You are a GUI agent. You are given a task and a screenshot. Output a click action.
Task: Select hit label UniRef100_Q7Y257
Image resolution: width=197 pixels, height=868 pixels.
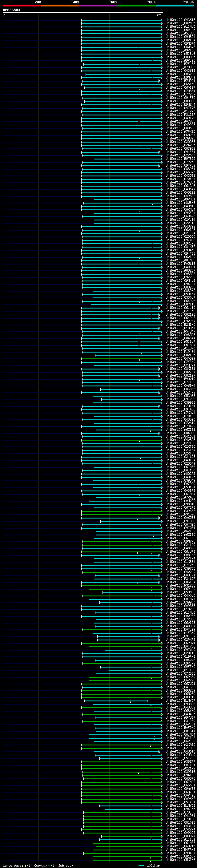(180, 94)
